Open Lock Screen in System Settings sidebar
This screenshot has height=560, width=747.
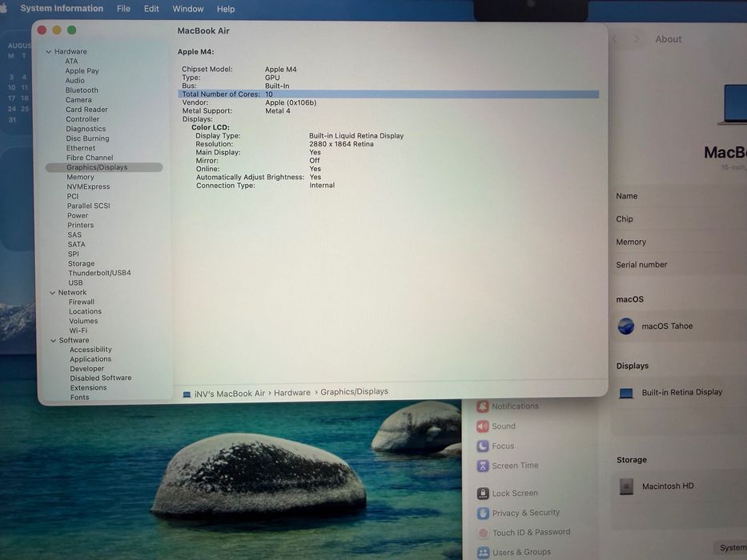507,493
